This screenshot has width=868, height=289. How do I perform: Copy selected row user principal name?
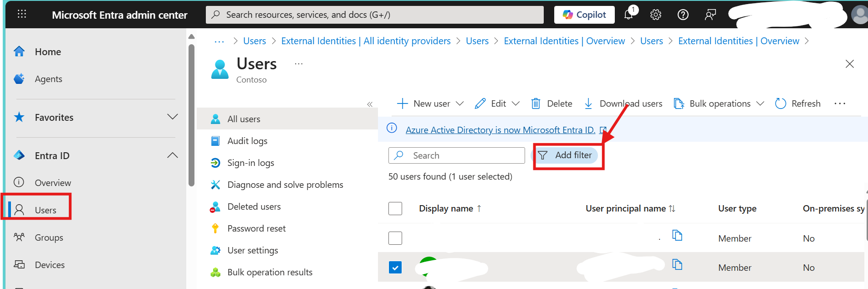[x=677, y=264]
